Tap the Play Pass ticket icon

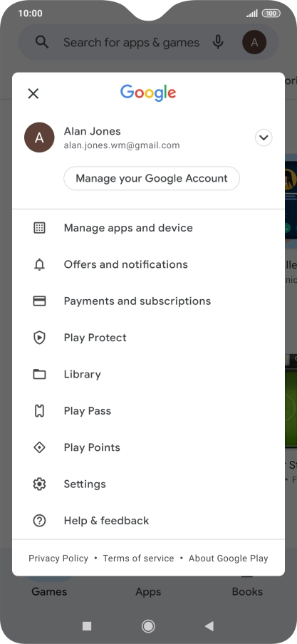39,411
